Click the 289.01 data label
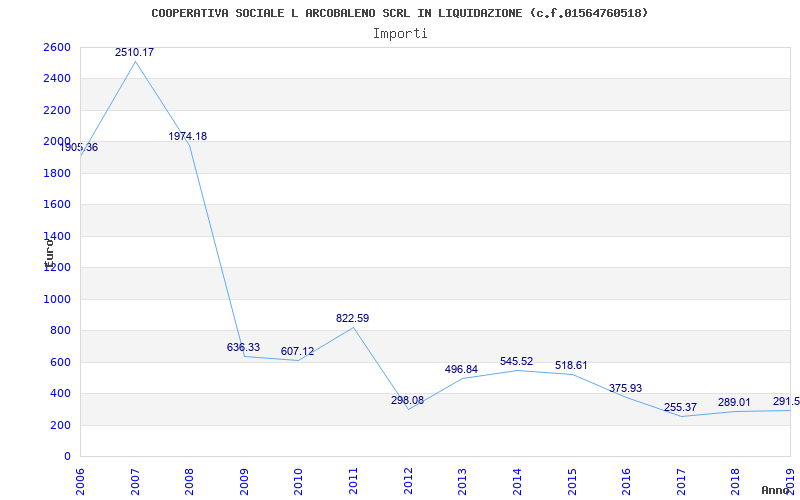This screenshot has height=500, width=800. [734, 403]
